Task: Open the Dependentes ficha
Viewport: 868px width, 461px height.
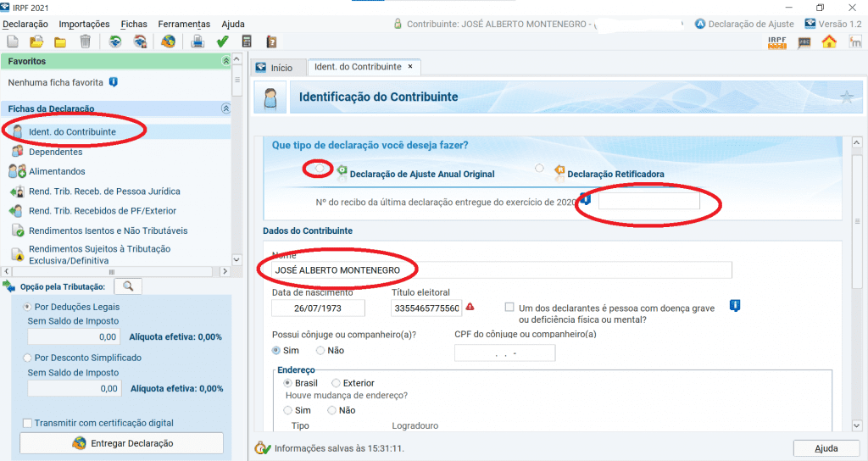Action: [x=55, y=152]
